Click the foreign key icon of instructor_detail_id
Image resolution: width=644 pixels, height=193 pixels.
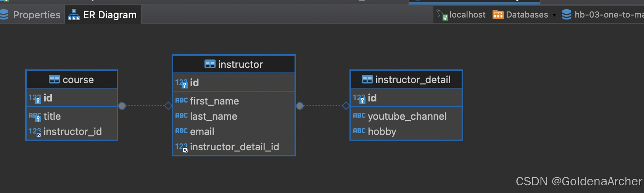click(x=182, y=147)
